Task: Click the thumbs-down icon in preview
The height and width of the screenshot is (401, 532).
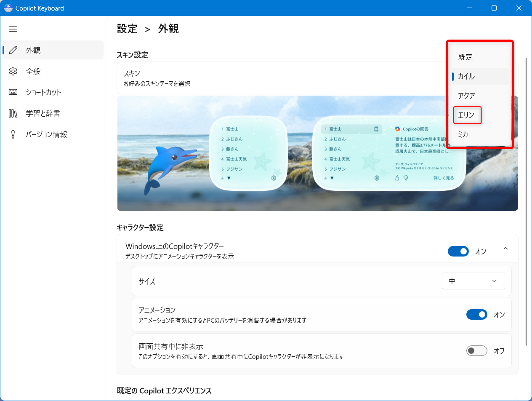Action: [x=406, y=178]
